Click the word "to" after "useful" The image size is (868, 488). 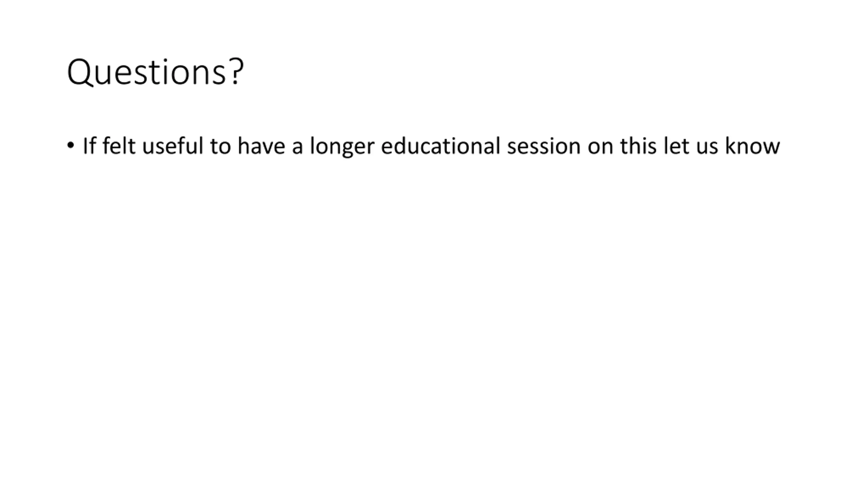220,146
